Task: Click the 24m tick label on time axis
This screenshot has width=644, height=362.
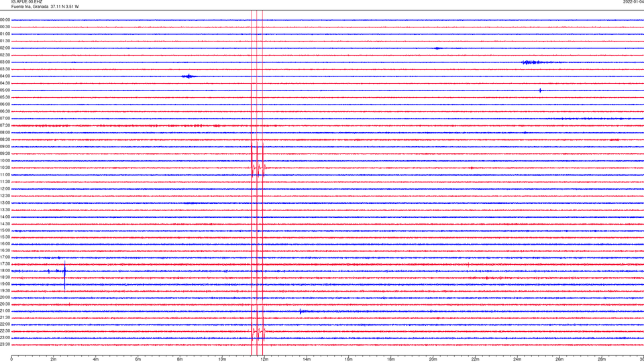Action: tap(517, 359)
